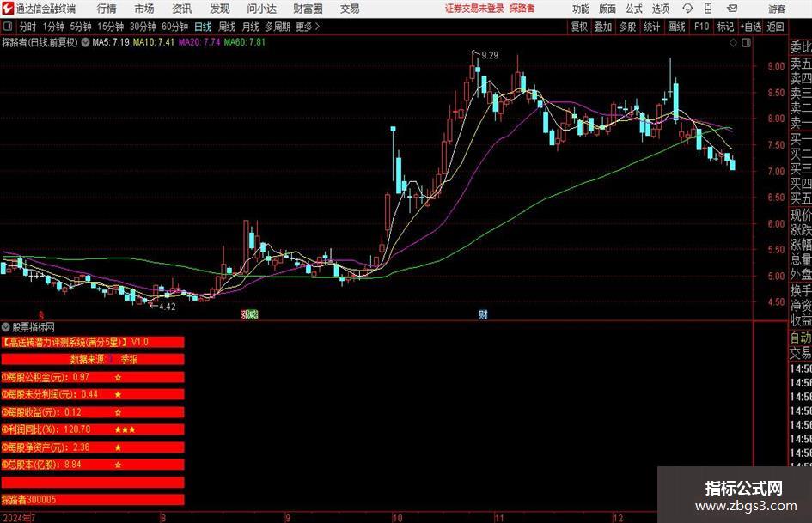Click the red Tongdaxin logo icon
The image size is (812, 523).
click(x=8, y=9)
